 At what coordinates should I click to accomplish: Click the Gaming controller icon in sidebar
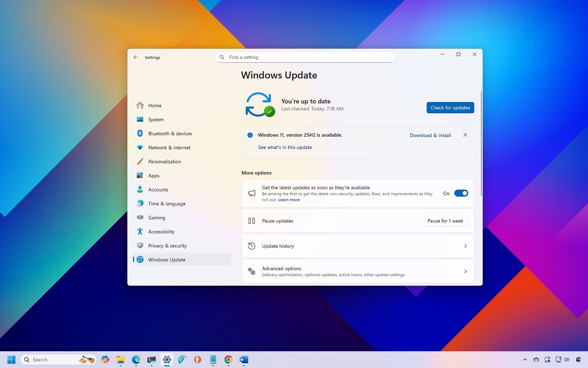point(140,217)
